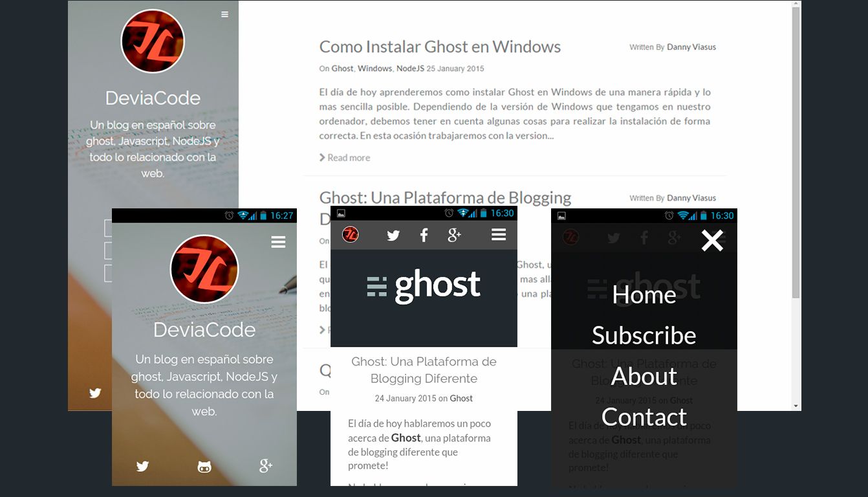Click the desktop browser's vertical scrollbar thumb
The image size is (868, 497).
tap(796, 154)
